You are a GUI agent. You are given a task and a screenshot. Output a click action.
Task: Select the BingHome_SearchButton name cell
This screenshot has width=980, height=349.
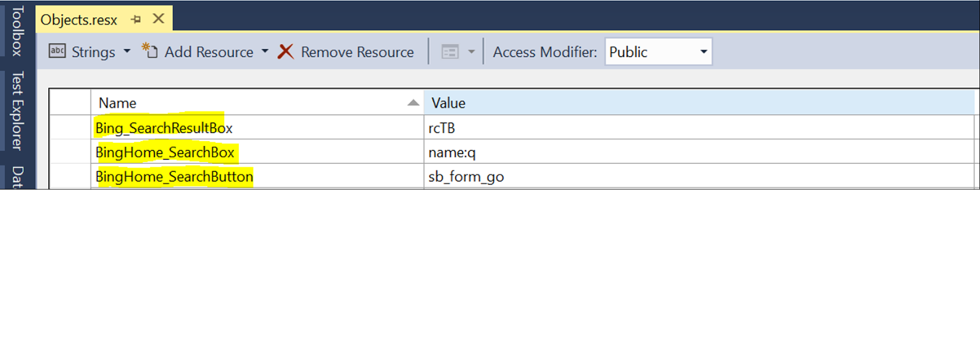tap(175, 177)
